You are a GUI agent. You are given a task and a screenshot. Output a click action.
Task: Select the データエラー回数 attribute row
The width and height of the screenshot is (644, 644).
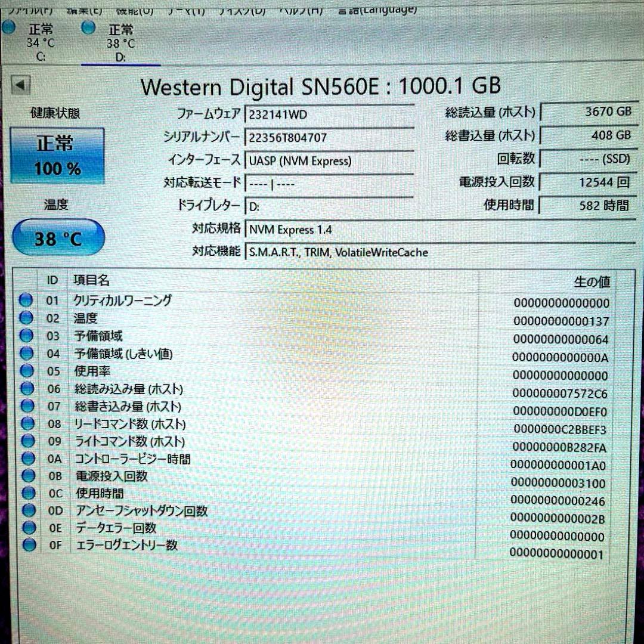(116, 528)
